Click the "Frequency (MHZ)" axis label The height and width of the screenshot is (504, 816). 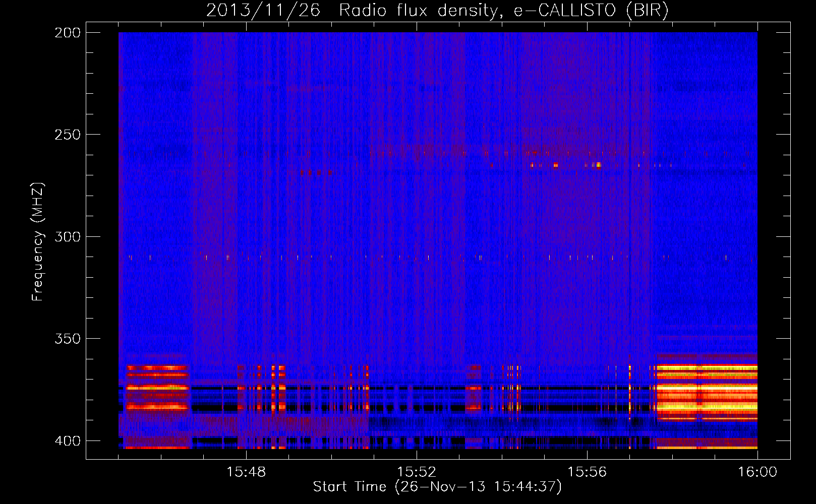pos(38,242)
